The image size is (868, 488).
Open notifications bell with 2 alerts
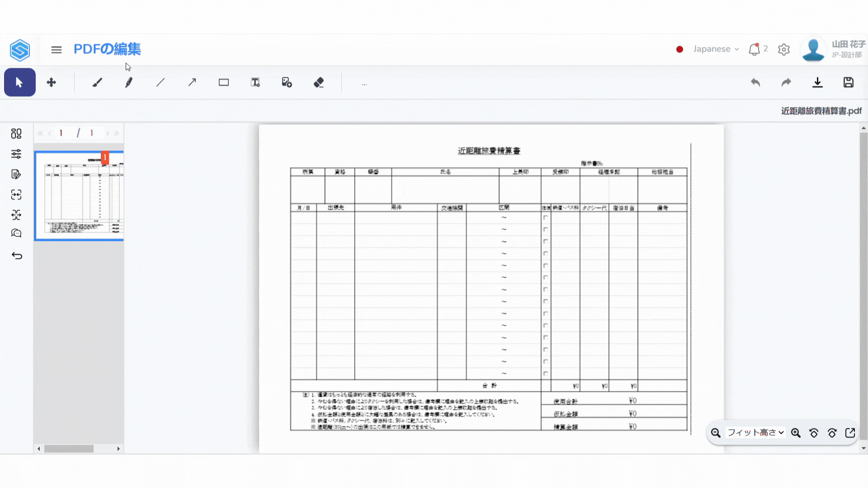(754, 49)
